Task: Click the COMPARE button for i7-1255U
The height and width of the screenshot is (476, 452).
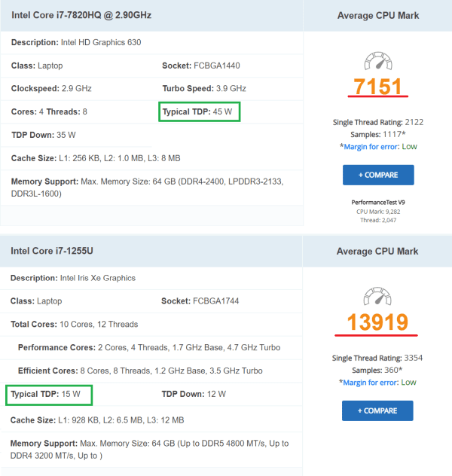Action: point(377,410)
